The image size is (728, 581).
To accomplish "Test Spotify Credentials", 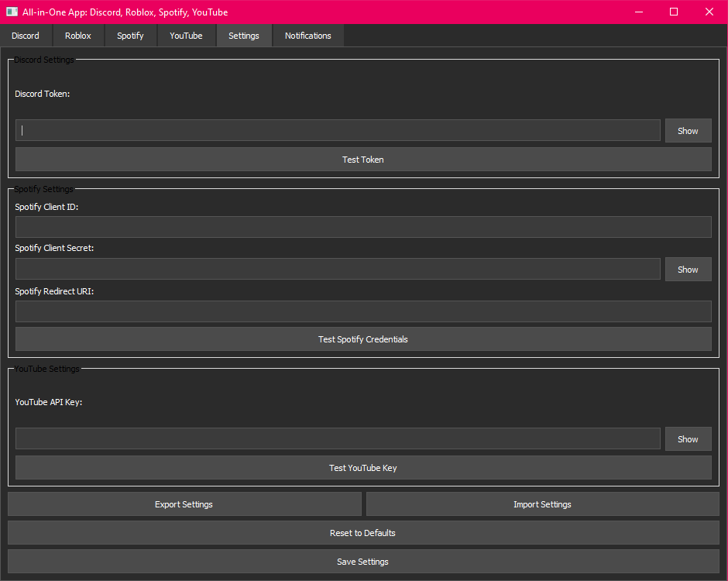I will [363, 339].
